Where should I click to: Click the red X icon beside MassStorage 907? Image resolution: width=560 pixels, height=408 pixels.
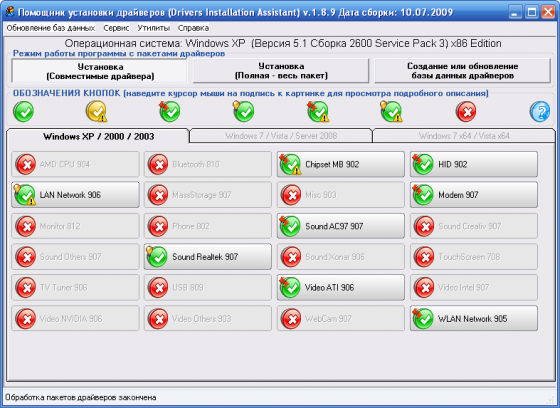[x=158, y=195]
